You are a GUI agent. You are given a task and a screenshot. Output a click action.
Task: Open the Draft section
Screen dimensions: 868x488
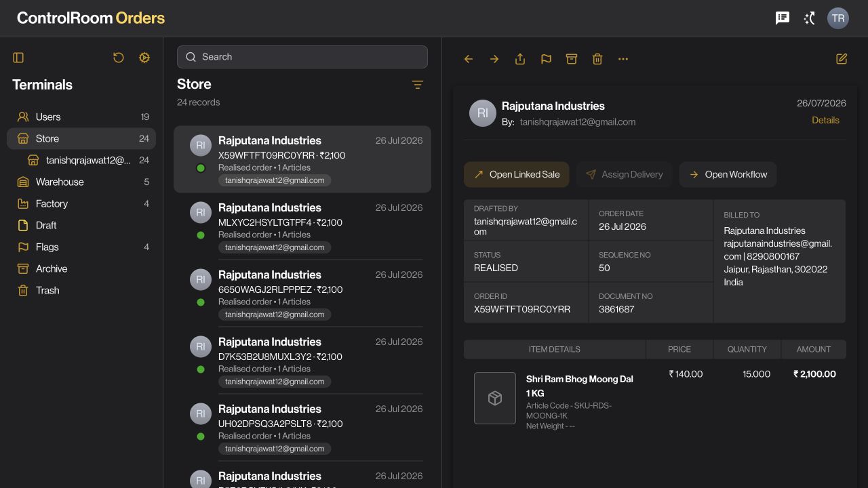coord(81,225)
